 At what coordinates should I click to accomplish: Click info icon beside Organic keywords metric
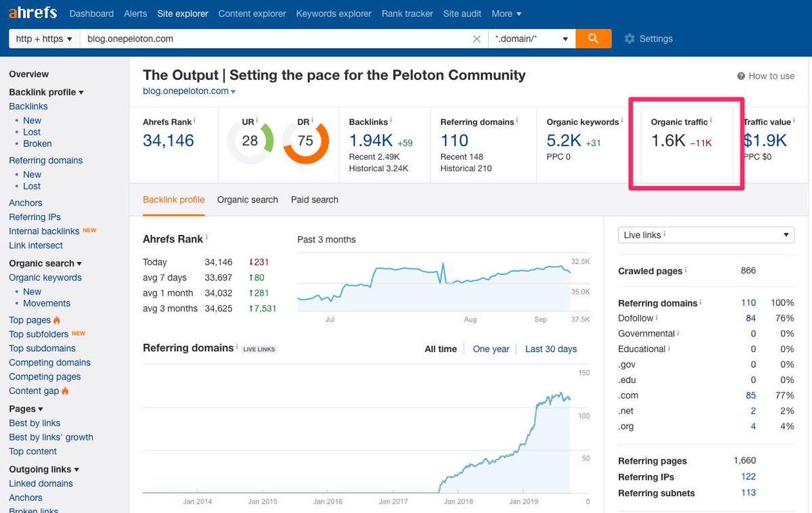pyautogui.click(x=623, y=120)
